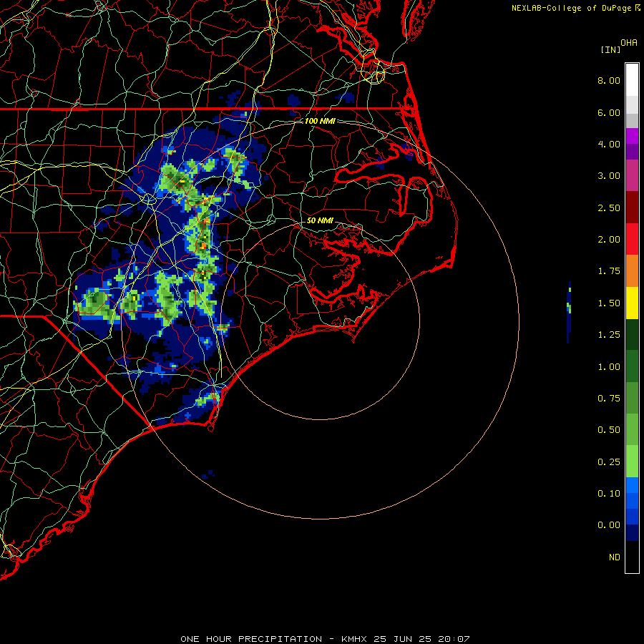Screen dimensions: 644x644
Task: Select the bright magenta 4.00 legend swatch
Action: tap(632, 136)
